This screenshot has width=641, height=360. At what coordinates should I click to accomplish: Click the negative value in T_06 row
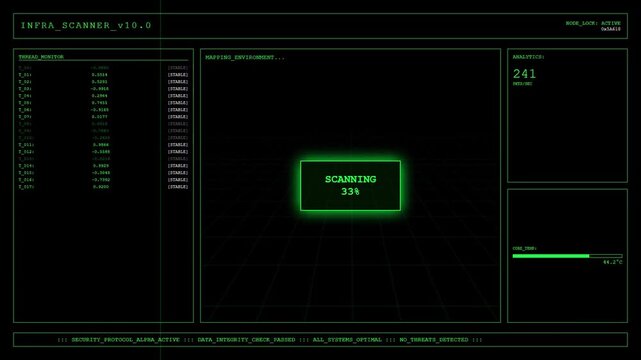[99, 110]
